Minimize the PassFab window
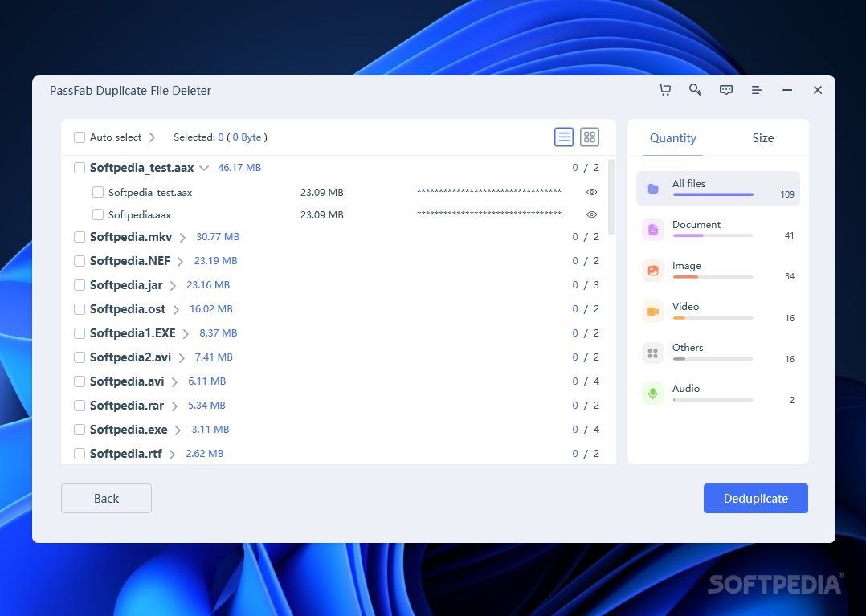 (787, 90)
